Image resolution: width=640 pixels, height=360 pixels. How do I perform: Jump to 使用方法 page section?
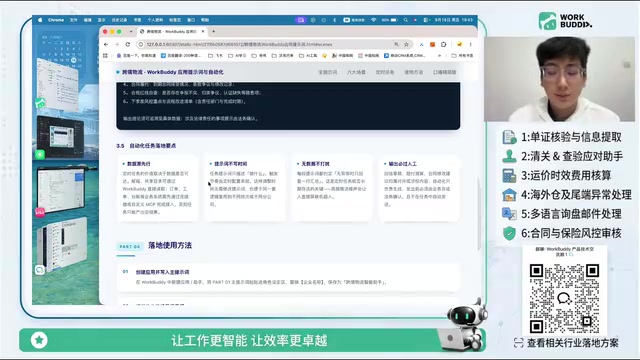413,72
